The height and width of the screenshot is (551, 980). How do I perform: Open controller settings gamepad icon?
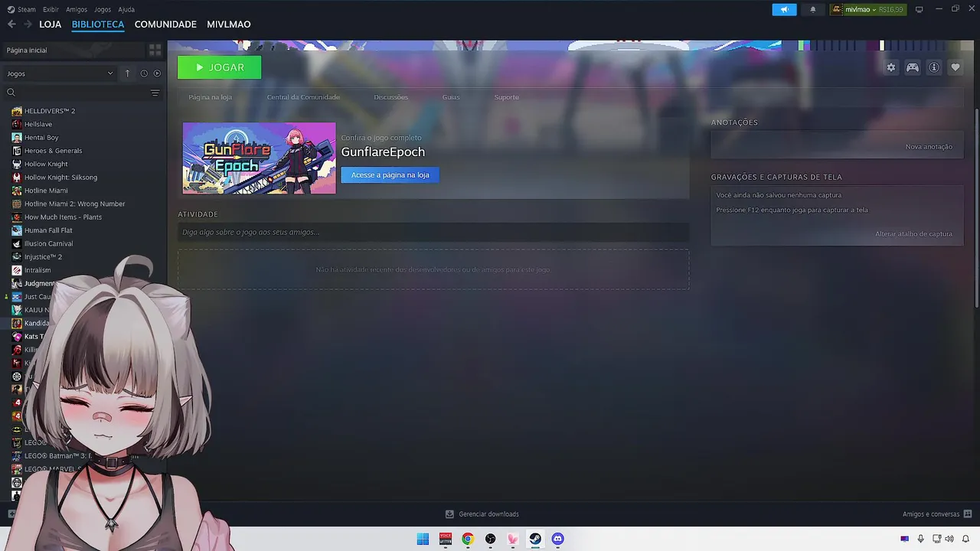pos(913,67)
